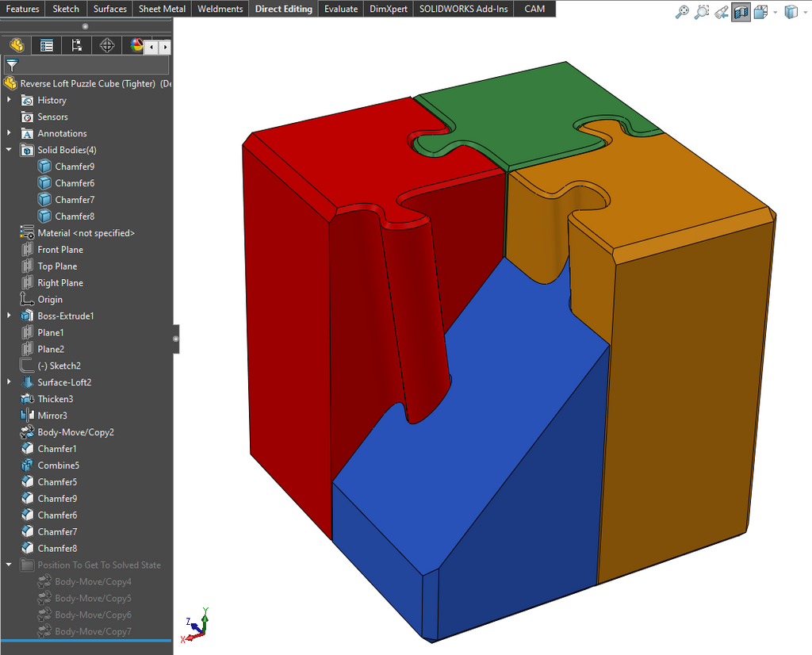Open the FeatureManager design tree tab
This screenshot has width=812, height=655.
pyautogui.click(x=17, y=45)
